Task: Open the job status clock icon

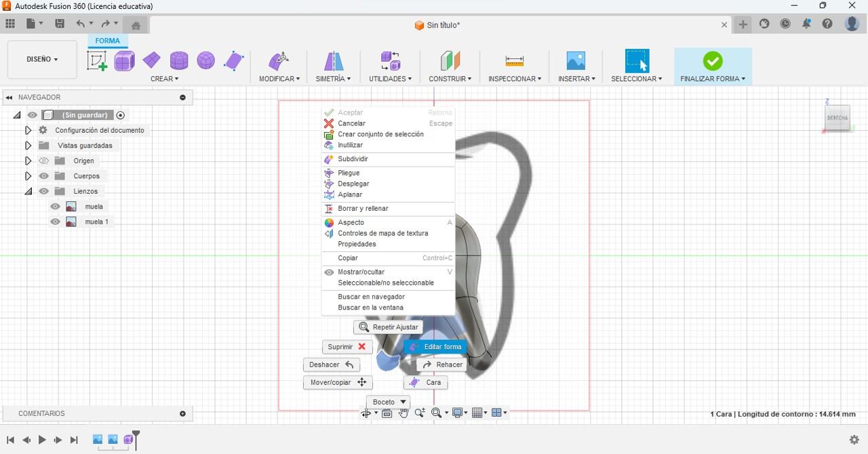Action: (x=785, y=24)
